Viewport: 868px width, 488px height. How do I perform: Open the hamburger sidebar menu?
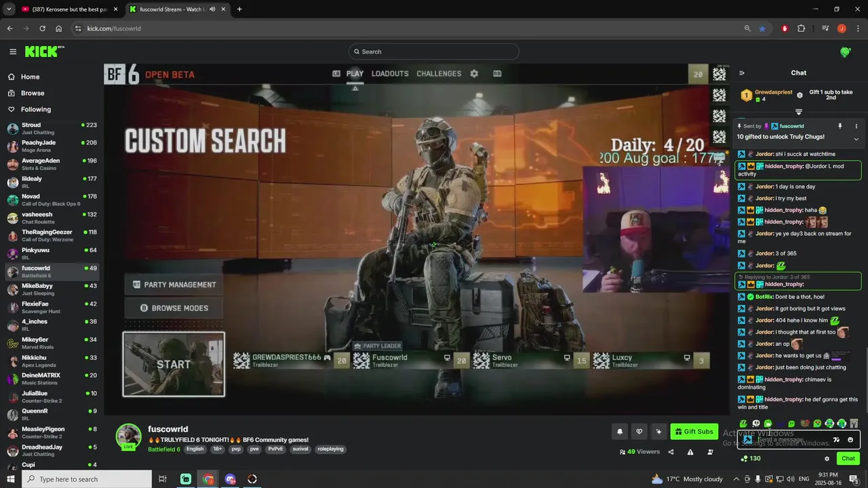tap(13, 52)
